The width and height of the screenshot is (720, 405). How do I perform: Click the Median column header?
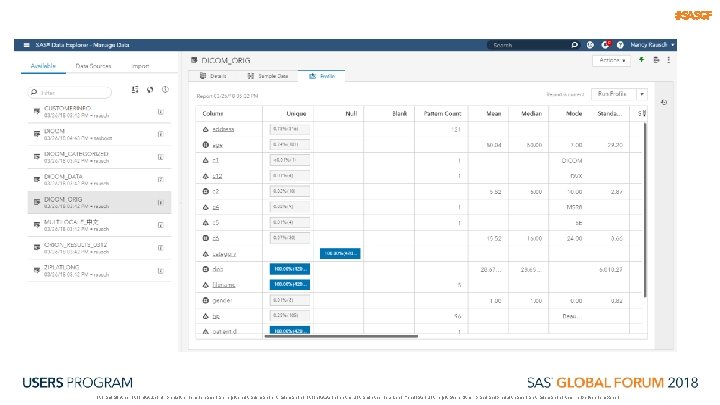coord(531,113)
